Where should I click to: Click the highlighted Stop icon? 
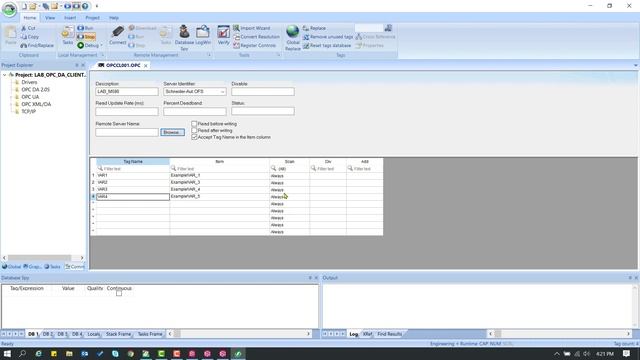tap(81, 37)
